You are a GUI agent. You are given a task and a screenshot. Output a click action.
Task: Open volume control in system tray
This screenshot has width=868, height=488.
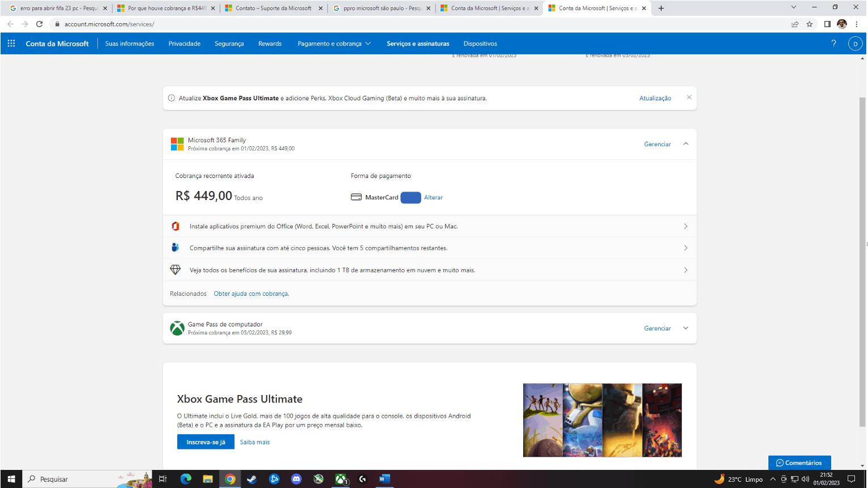pos(805,479)
